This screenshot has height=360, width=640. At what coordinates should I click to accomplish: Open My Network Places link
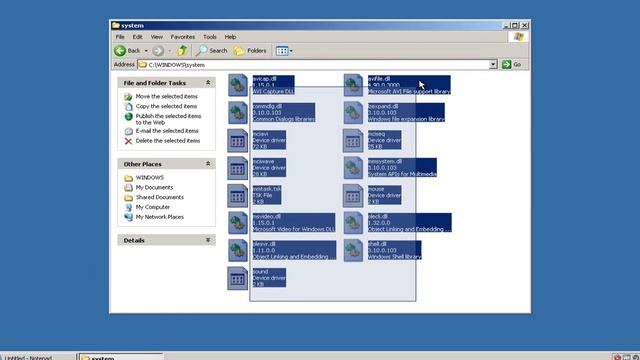pos(160,217)
